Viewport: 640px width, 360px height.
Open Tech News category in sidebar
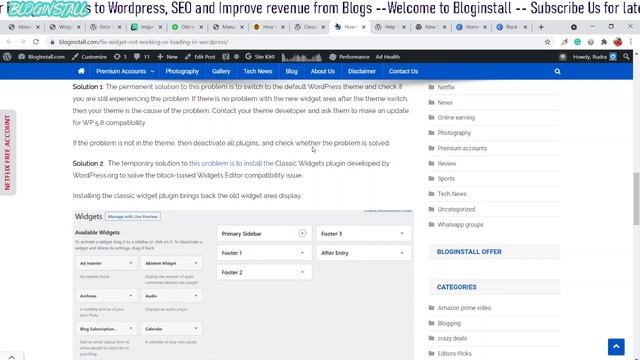click(x=452, y=194)
